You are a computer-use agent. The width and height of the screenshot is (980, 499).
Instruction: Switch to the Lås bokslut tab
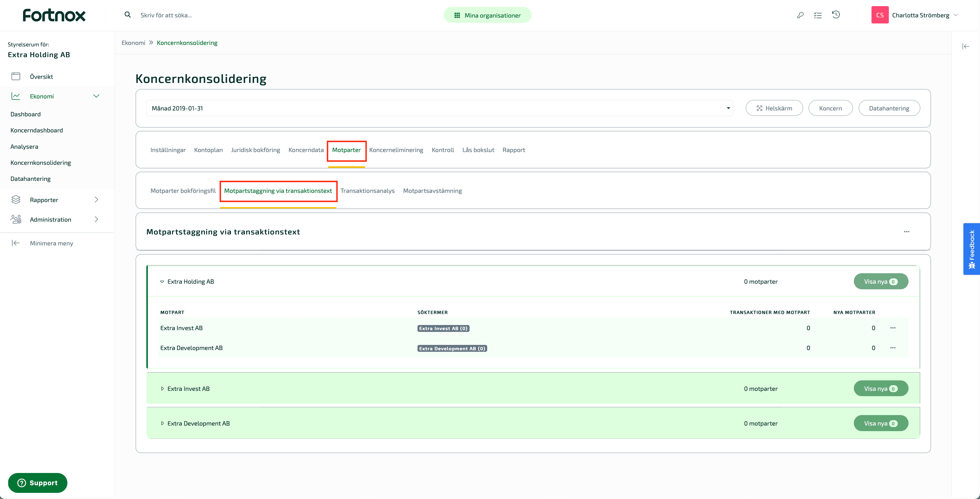478,150
